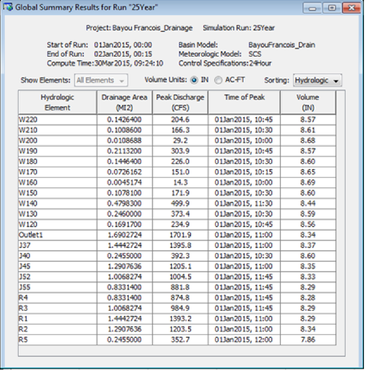The width and height of the screenshot is (366, 371).
Task: Click drainage area cell 0.4798300
Action: point(124,204)
